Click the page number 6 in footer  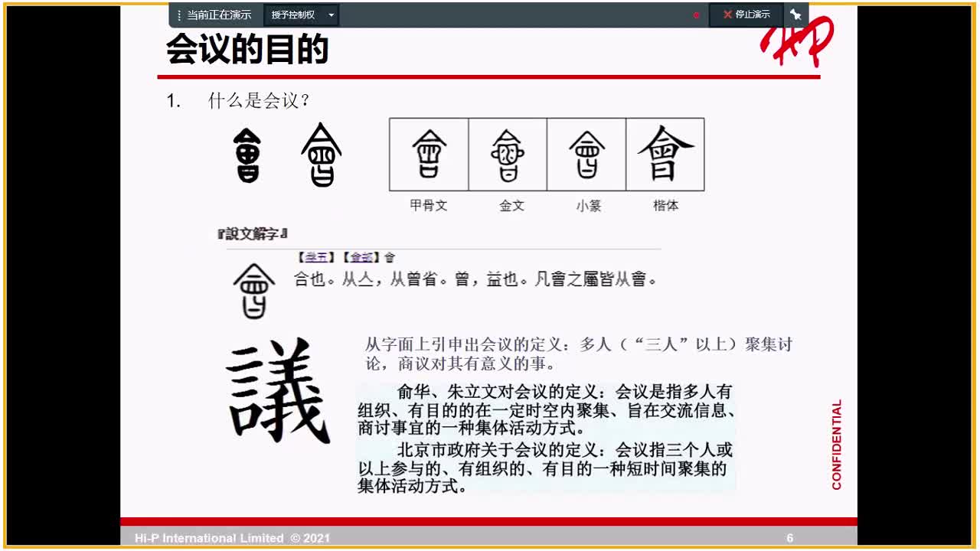[791, 539]
